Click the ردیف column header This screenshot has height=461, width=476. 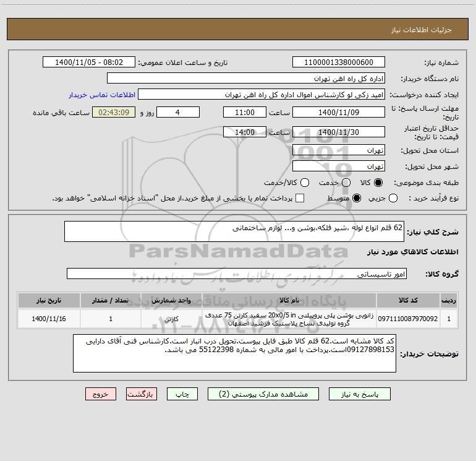[x=449, y=300]
